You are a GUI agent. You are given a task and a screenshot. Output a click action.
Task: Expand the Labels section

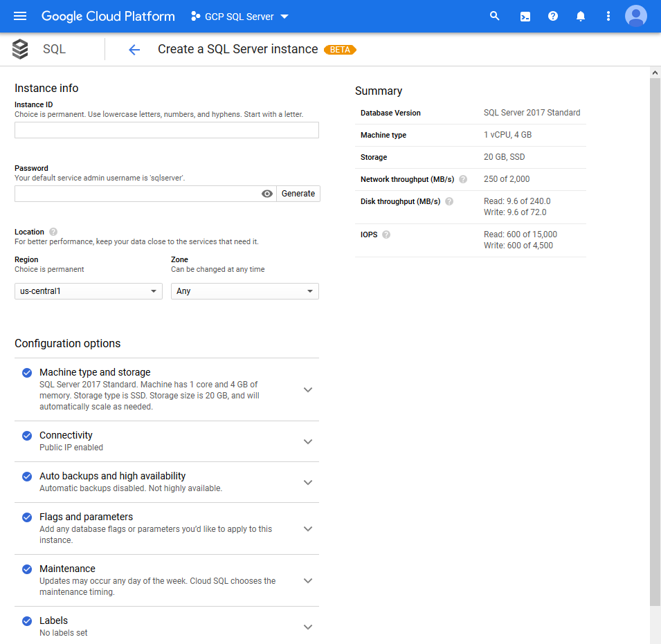tap(308, 627)
